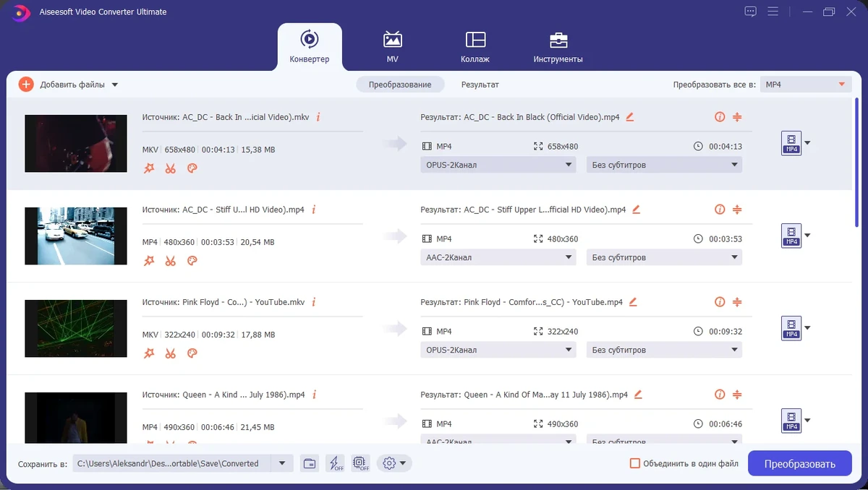Select the Pink Floyd laser show thumbnail
This screenshot has width=868, height=490.
[76, 328]
